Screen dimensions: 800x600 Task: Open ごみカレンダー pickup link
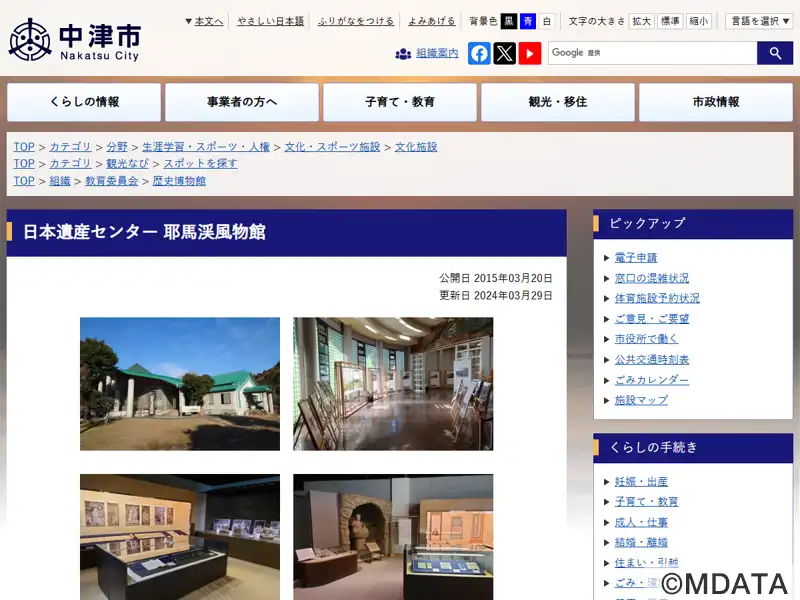tap(652, 380)
